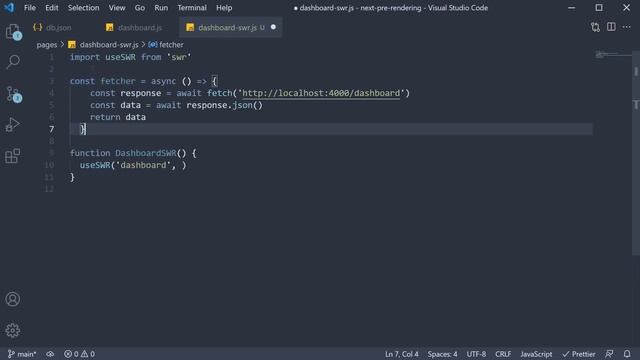Click Ln 7, Col 4 in status bar
The height and width of the screenshot is (360, 640).
(x=402, y=354)
